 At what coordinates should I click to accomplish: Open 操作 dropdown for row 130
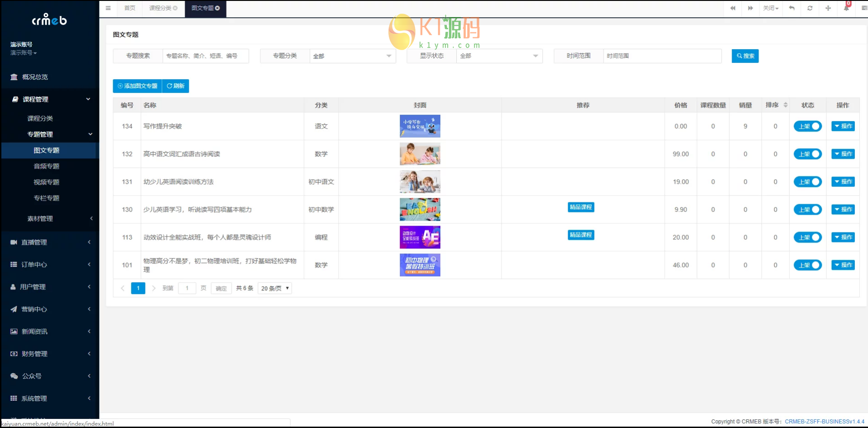pyautogui.click(x=843, y=210)
